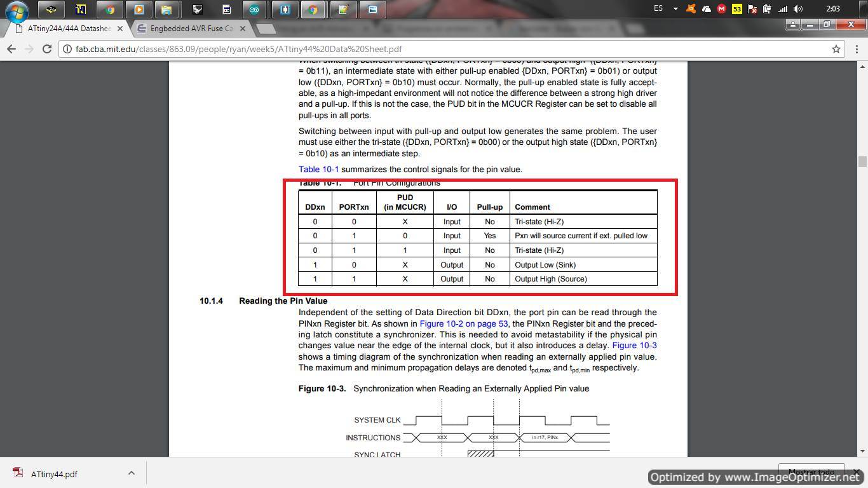This screenshot has height=488, width=868.
Task: Open the Arduino IDE taskbar icon
Action: (x=254, y=10)
